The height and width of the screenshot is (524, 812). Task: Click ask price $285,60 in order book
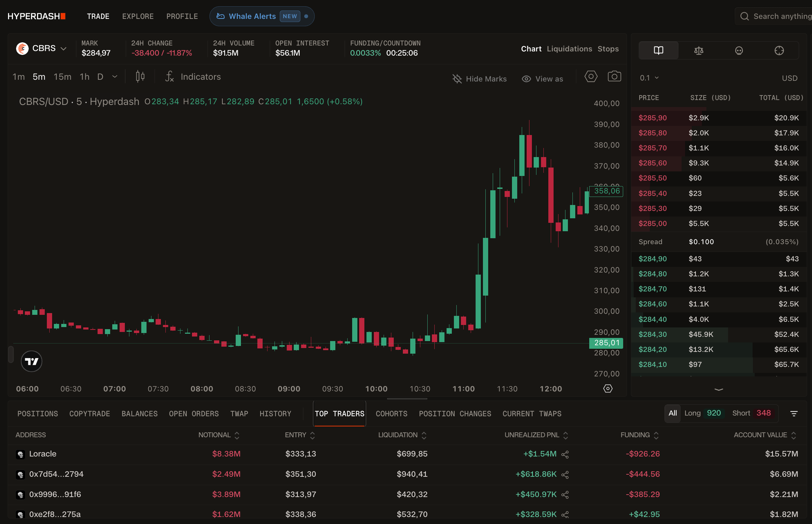(x=652, y=163)
